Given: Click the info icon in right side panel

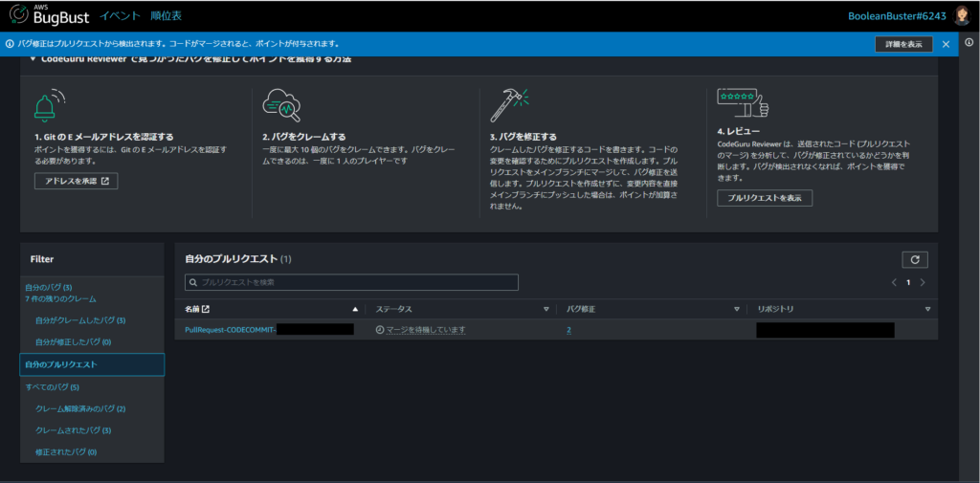Looking at the screenshot, I should tap(969, 42).
